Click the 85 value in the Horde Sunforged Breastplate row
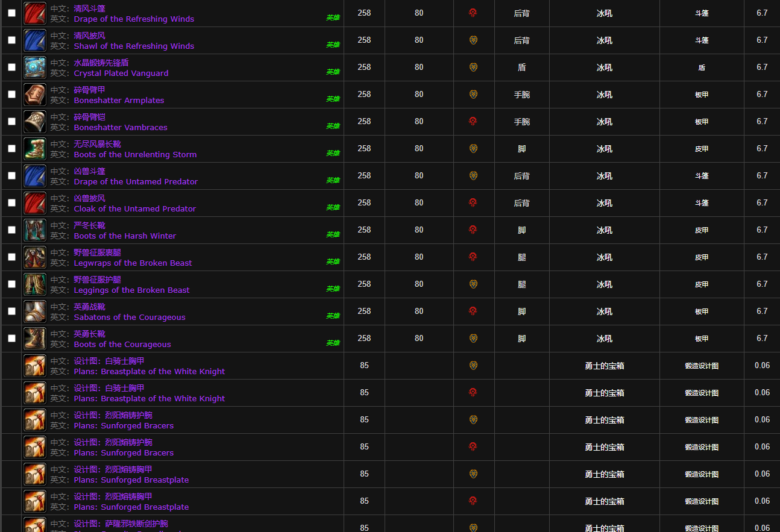 (364, 501)
